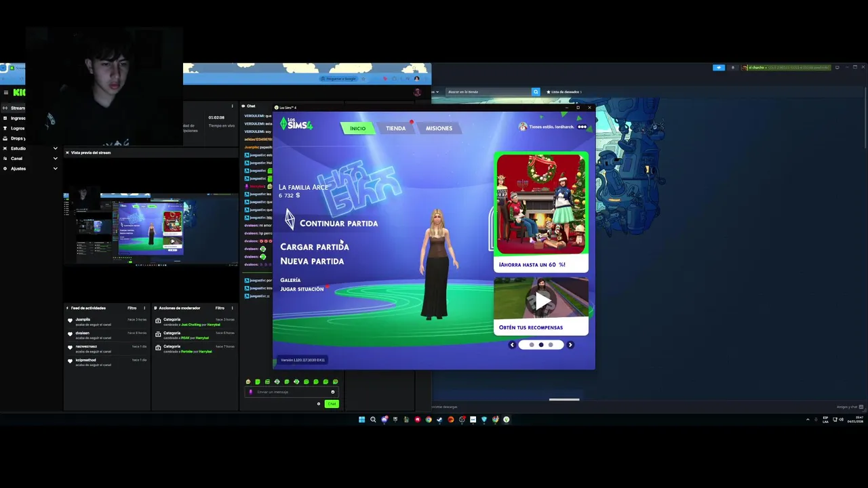Click the Los Sims 4 logo

(x=296, y=123)
